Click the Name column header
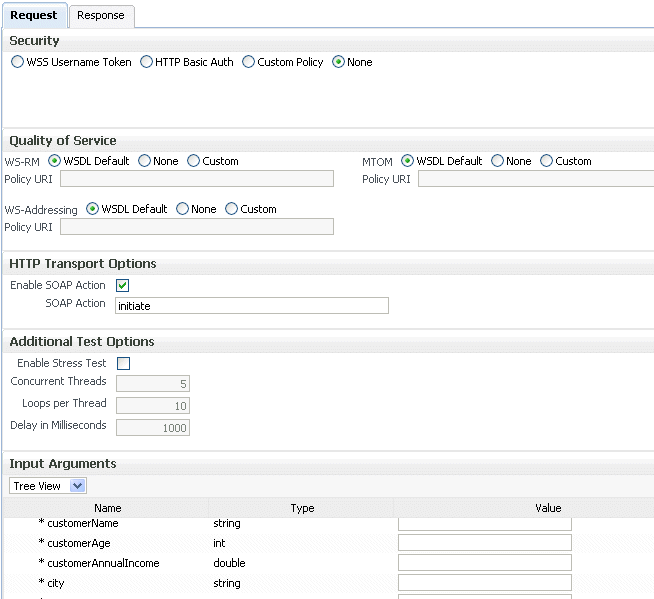 [108, 508]
